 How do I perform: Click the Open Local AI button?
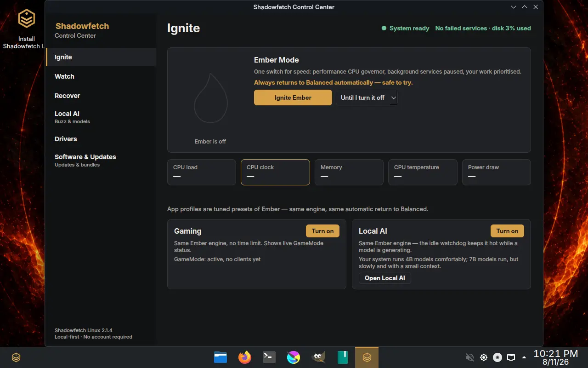(x=385, y=278)
